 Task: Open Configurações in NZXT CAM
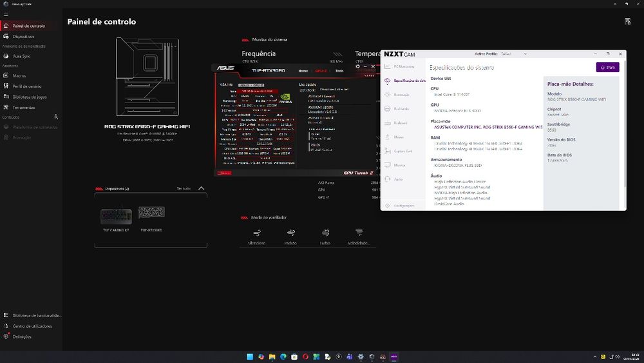[404, 206]
